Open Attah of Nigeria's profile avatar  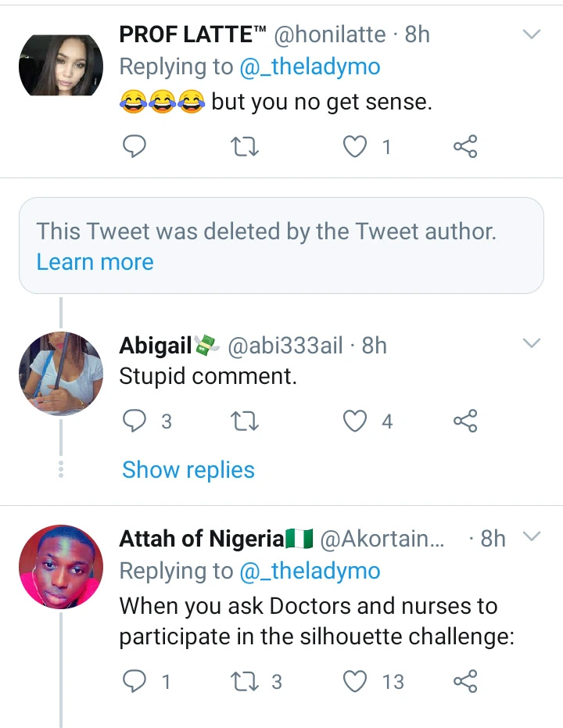pyautogui.click(x=61, y=566)
